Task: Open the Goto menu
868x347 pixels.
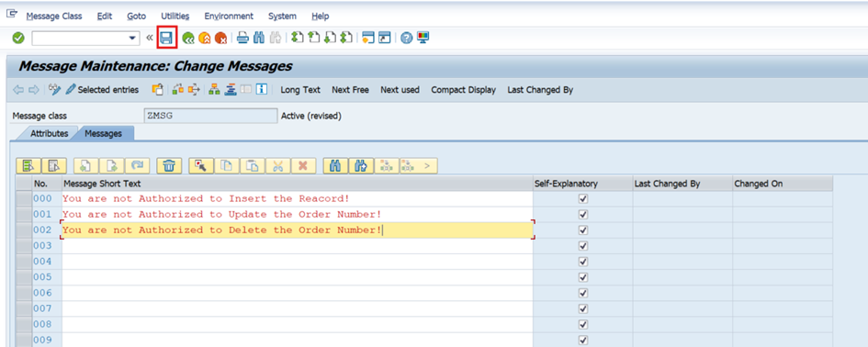Action: tap(136, 16)
